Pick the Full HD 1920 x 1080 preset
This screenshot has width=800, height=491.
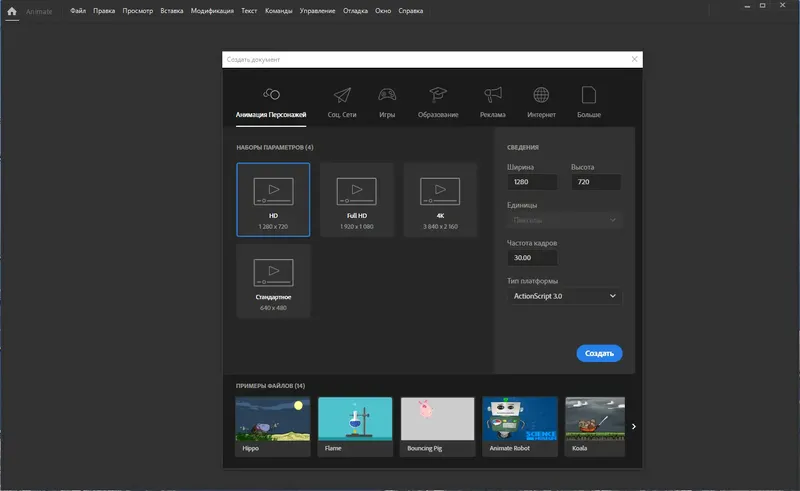(x=357, y=200)
